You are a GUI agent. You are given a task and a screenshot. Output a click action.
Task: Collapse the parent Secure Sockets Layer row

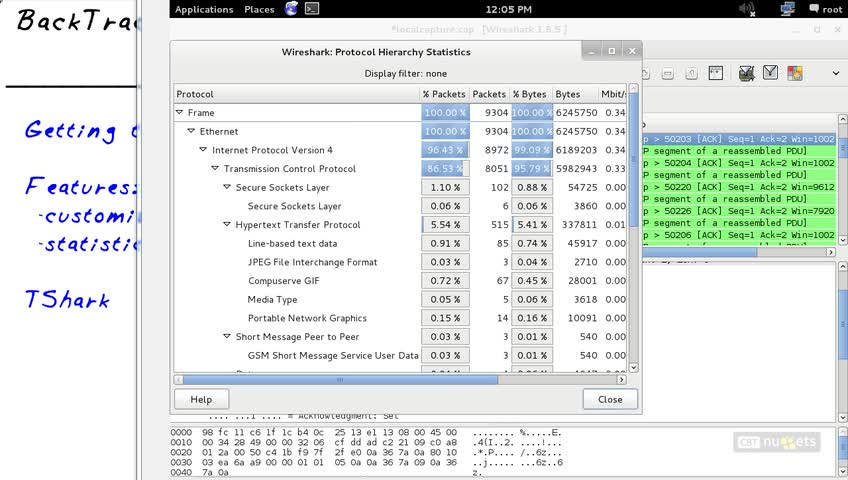coord(227,187)
